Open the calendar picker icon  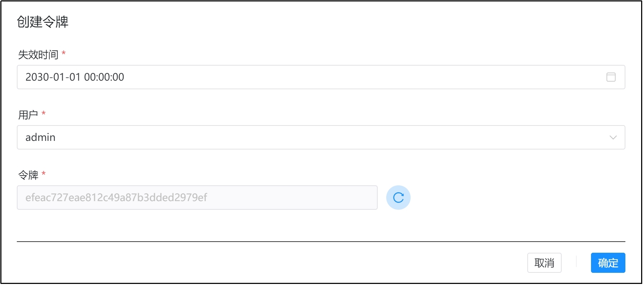point(611,77)
